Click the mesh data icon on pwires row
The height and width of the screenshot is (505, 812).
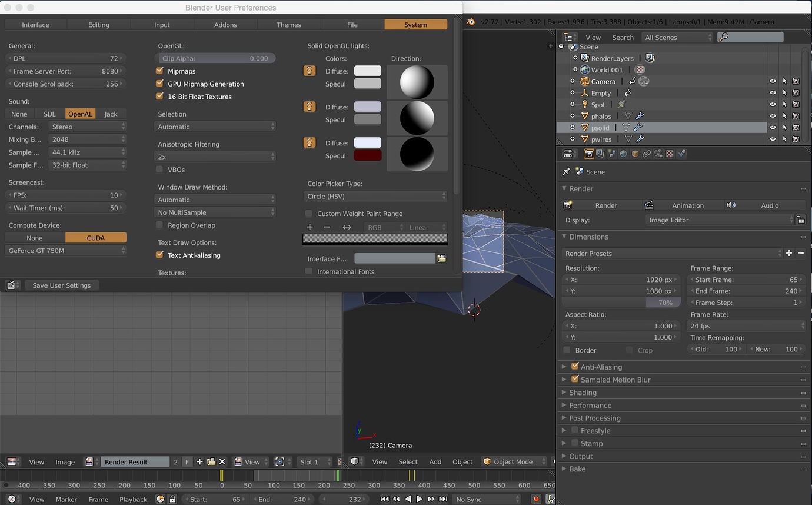[x=628, y=139]
